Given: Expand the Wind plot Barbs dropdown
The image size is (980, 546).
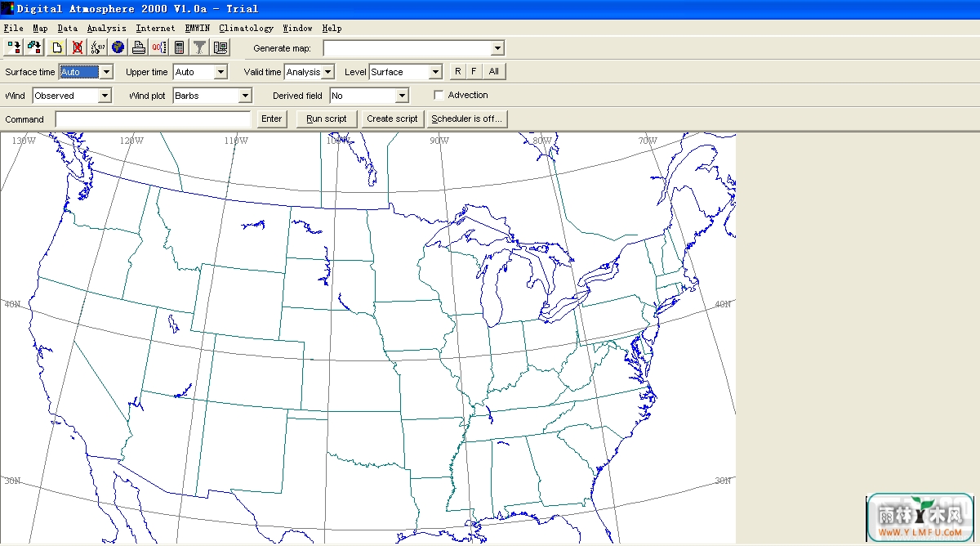Looking at the screenshot, I should point(245,96).
